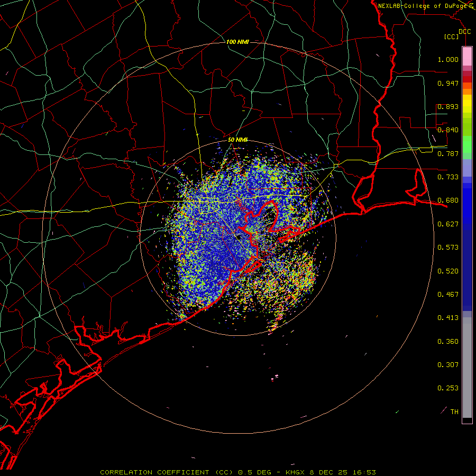Click the "DCC" label above the color bar
476x476 pixels.
pyautogui.click(x=464, y=32)
